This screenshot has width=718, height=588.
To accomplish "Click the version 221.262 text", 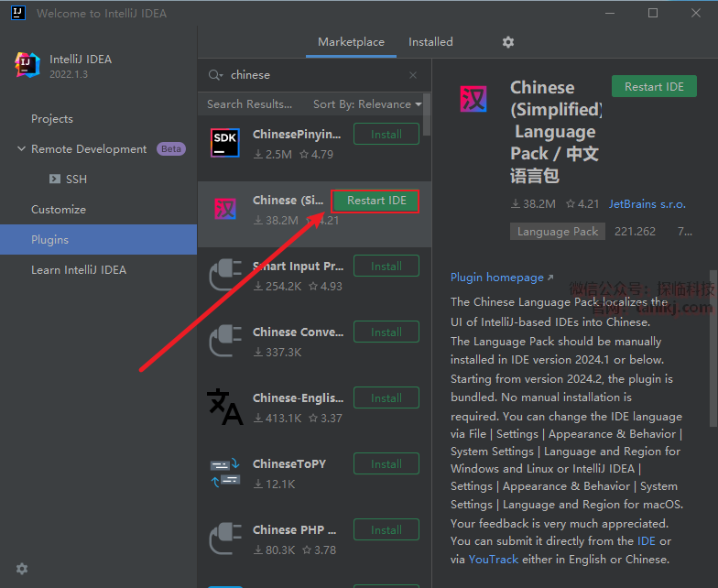I will pyautogui.click(x=635, y=232).
